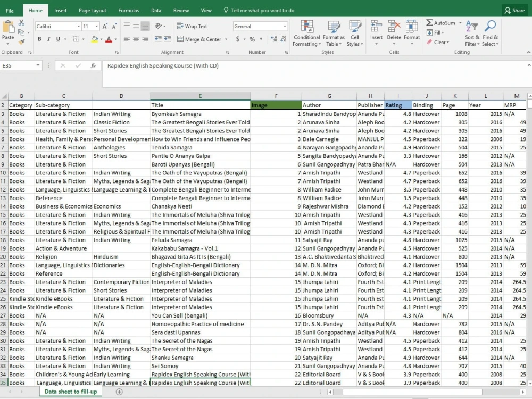Click the Merge & Center button
Viewport: 532px width, 399px height.
click(199, 39)
